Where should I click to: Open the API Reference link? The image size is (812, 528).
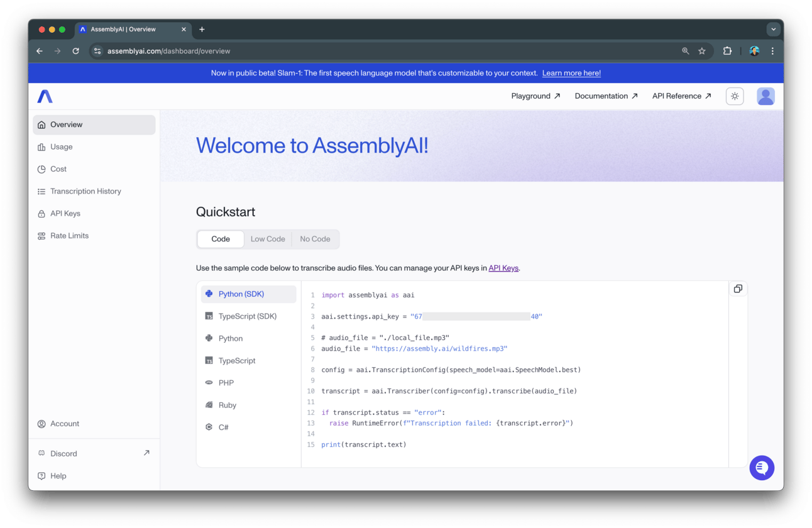coord(682,96)
